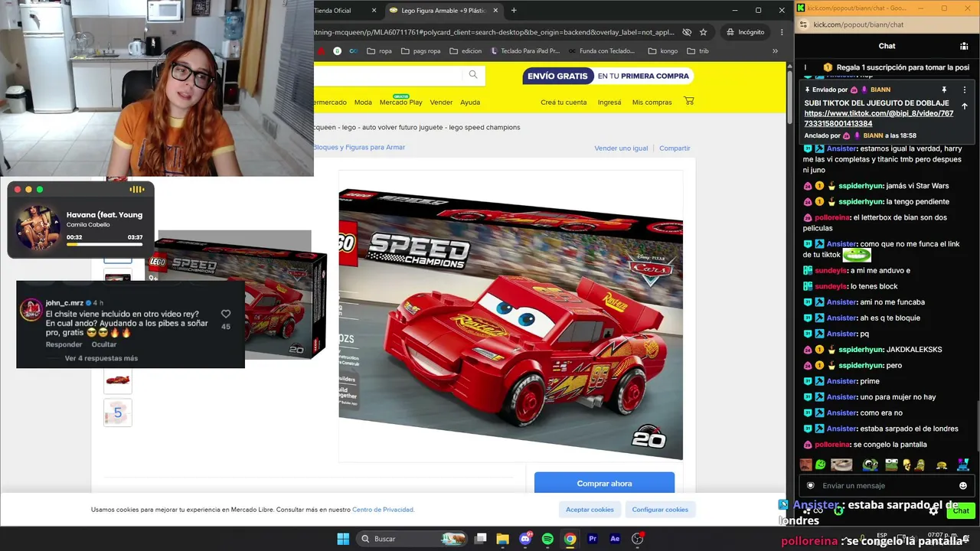Open the Centro de Privacidad link
Viewport: 980px width, 551px height.
click(x=383, y=509)
